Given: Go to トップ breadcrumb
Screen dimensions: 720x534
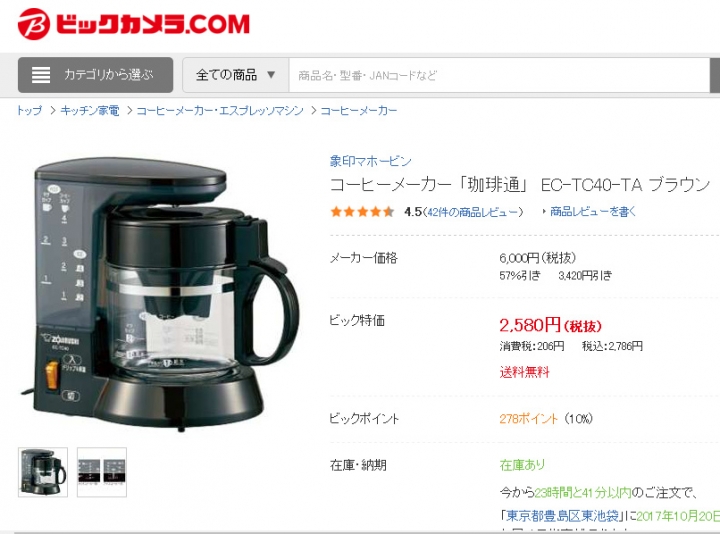Looking at the screenshot, I should coord(29,111).
